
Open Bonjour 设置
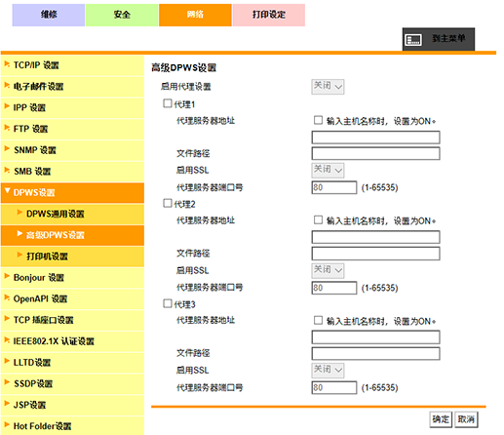pyautogui.click(x=72, y=278)
